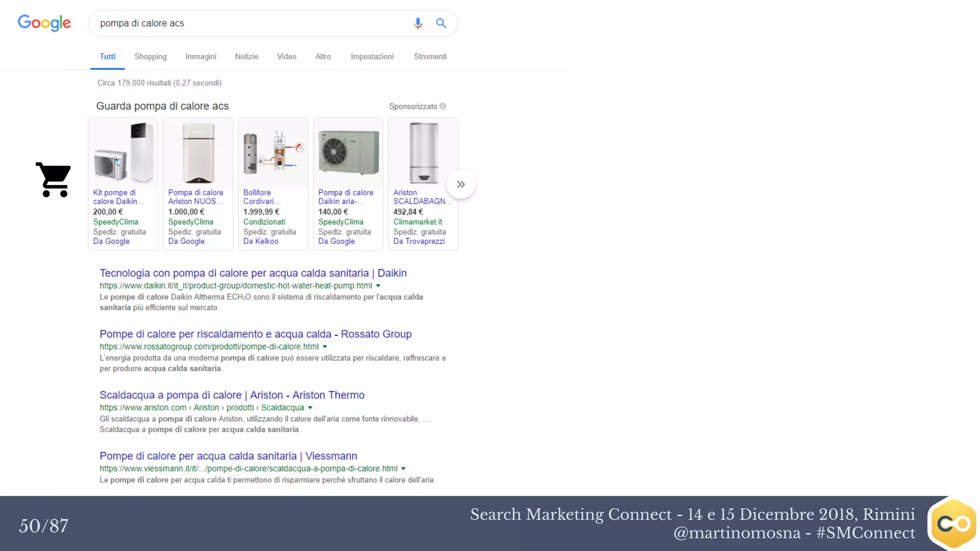Image resolution: width=980 pixels, height=551 pixels.
Task: Click the blue search magnifier icon
Action: pyautogui.click(x=441, y=23)
